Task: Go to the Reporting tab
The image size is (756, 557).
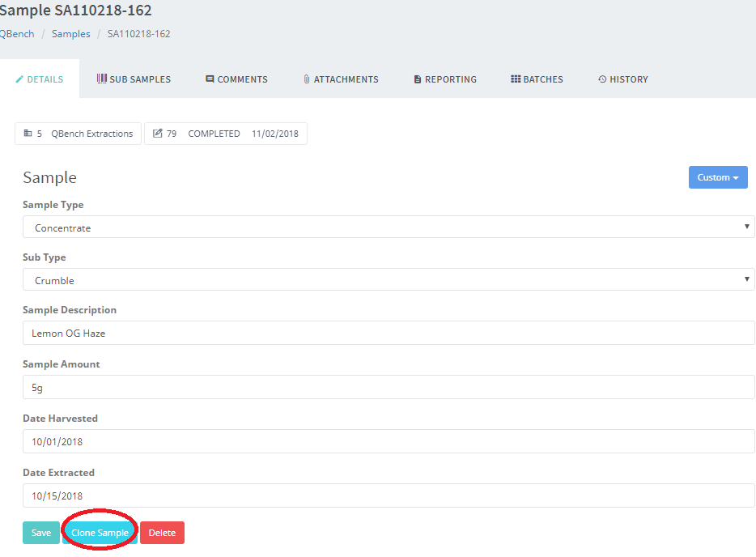Action: point(444,79)
